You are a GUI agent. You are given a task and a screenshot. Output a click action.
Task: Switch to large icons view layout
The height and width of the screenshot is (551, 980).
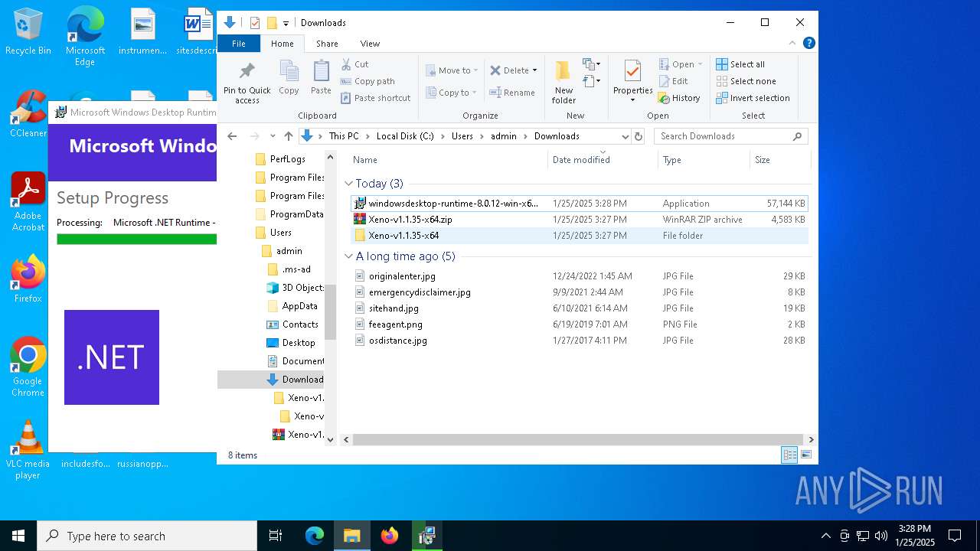[805, 455]
